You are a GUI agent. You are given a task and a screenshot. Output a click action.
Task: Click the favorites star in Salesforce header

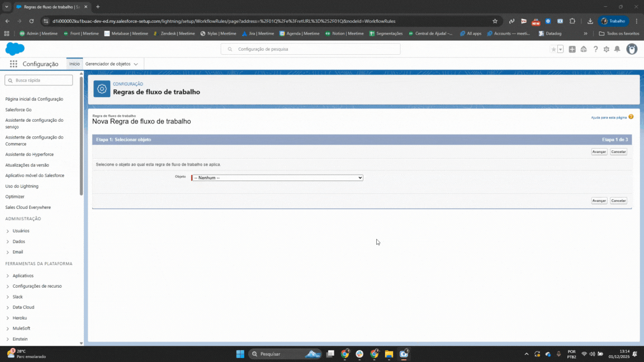(x=553, y=49)
